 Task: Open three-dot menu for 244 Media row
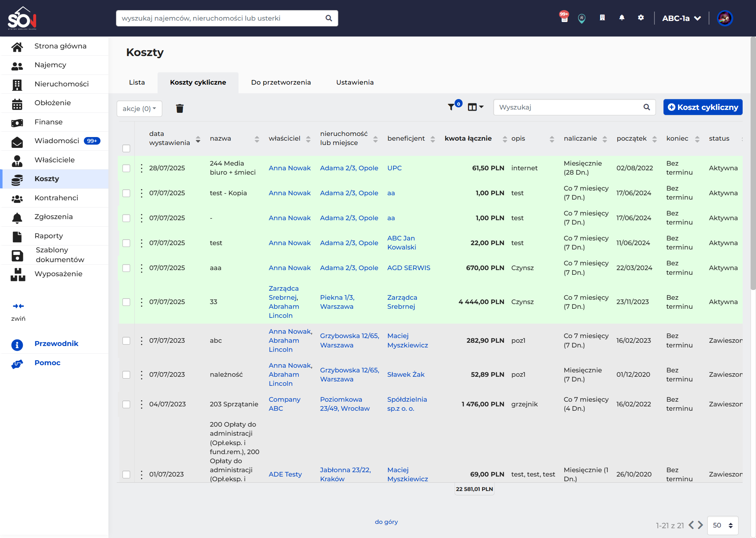click(x=141, y=168)
